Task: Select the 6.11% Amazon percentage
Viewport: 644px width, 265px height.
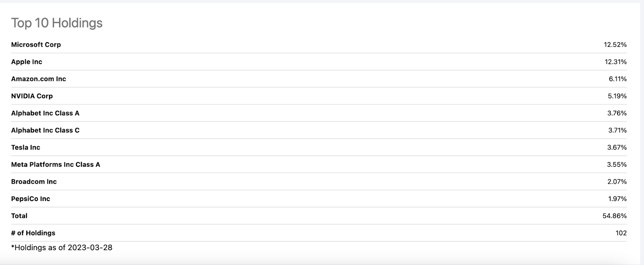Action: (617, 79)
